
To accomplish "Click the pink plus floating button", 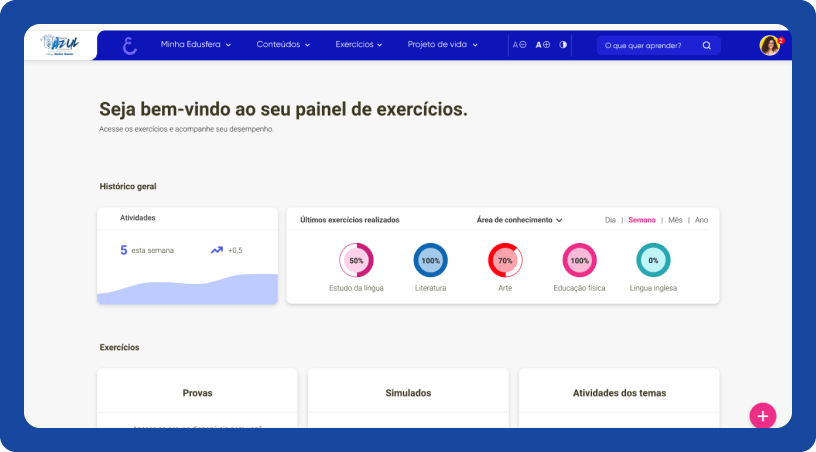I will click(763, 416).
